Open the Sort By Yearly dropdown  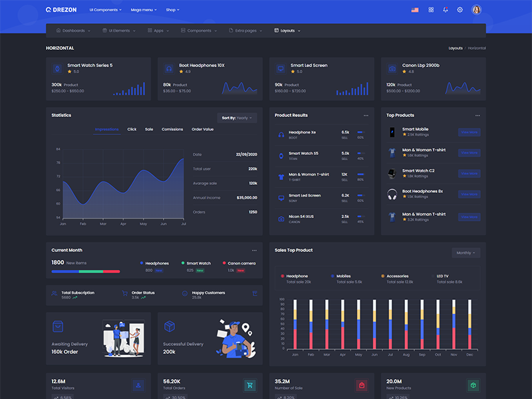[237, 118]
